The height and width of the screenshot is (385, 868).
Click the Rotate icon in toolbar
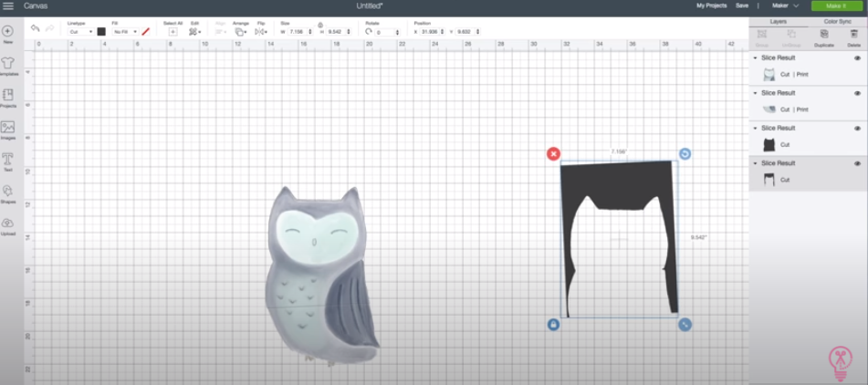click(369, 32)
